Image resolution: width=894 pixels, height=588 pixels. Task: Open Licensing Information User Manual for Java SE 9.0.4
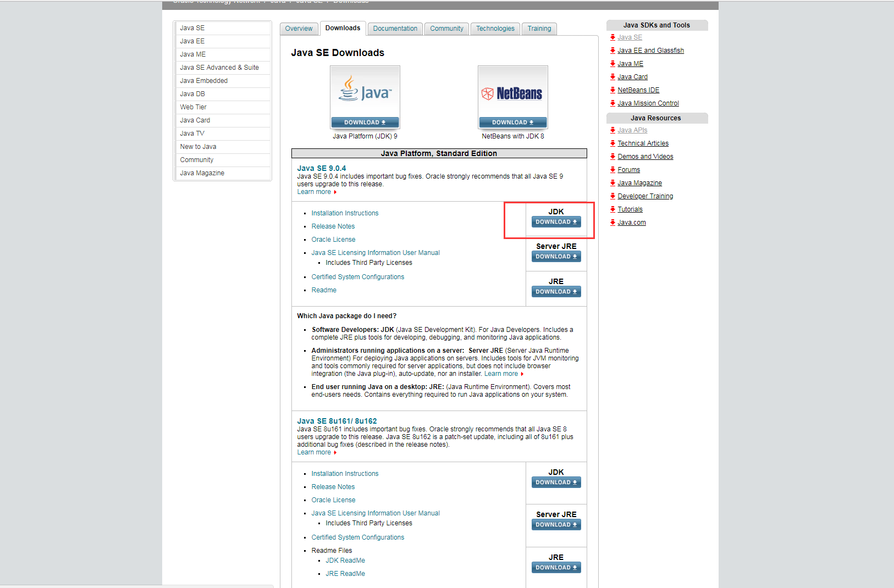pyautogui.click(x=376, y=253)
